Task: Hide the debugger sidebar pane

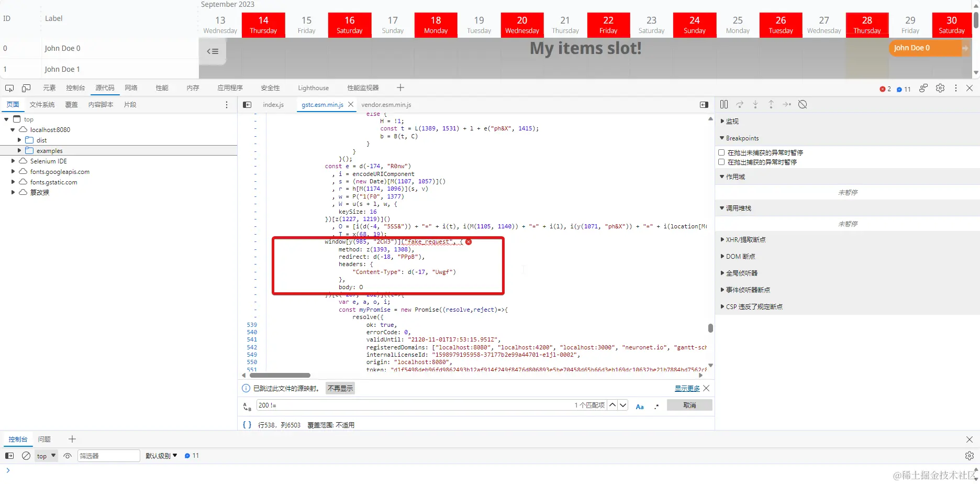Action: tap(704, 105)
